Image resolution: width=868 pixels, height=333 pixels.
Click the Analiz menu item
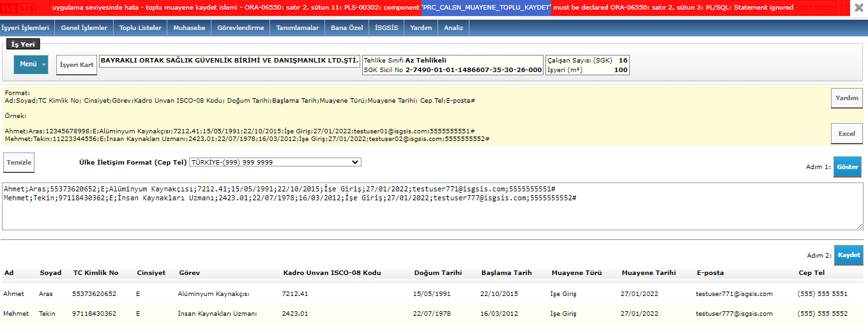pyautogui.click(x=453, y=28)
